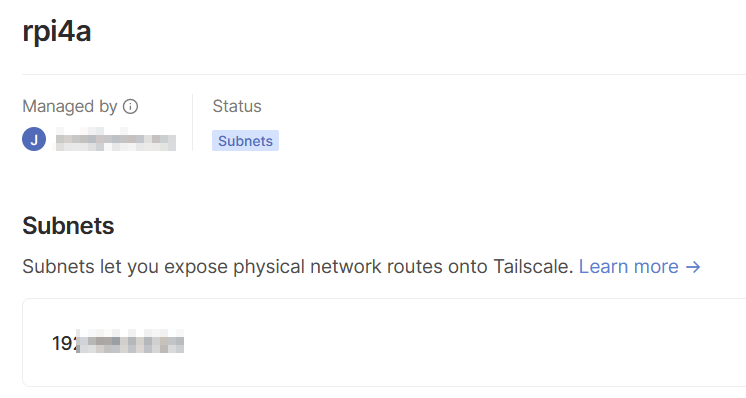The image size is (746, 398).
Task: Click the arrow after Learn more
Action: pos(693,267)
